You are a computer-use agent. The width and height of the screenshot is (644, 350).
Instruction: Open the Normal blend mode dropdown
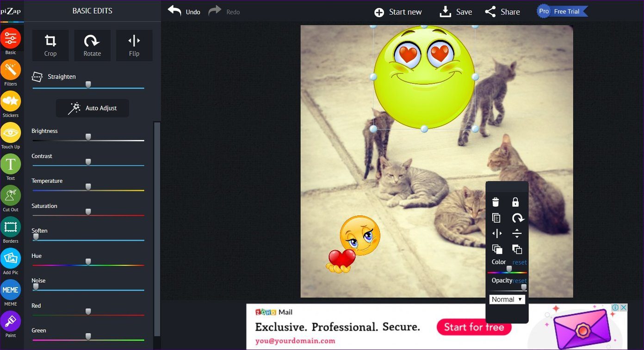(507, 299)
